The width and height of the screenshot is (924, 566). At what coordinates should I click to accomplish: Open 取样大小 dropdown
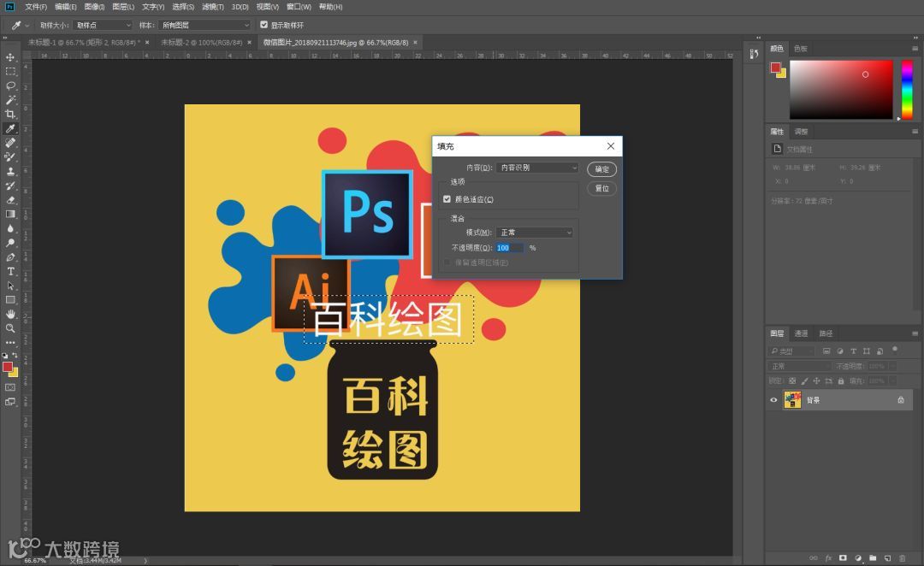(103, 26)
